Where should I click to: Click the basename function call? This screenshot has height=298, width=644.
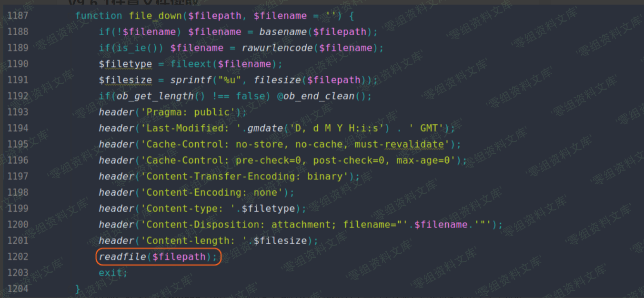coord(283,32)
